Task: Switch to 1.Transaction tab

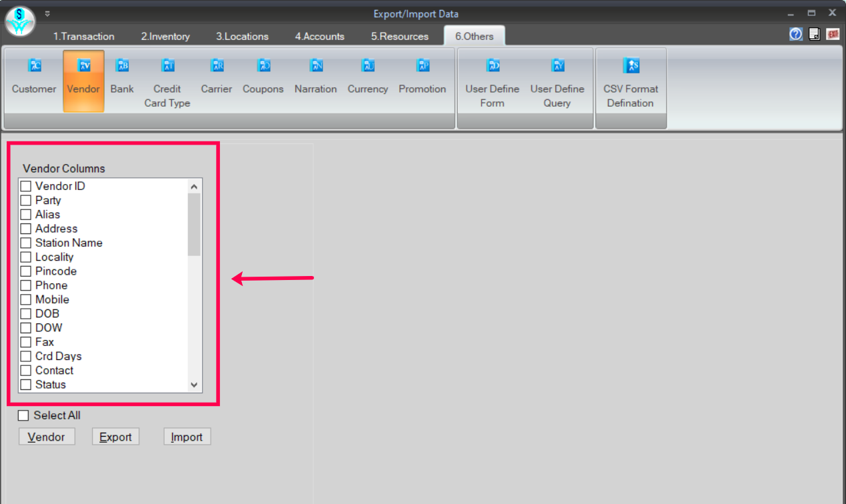Action: point(84,36)
